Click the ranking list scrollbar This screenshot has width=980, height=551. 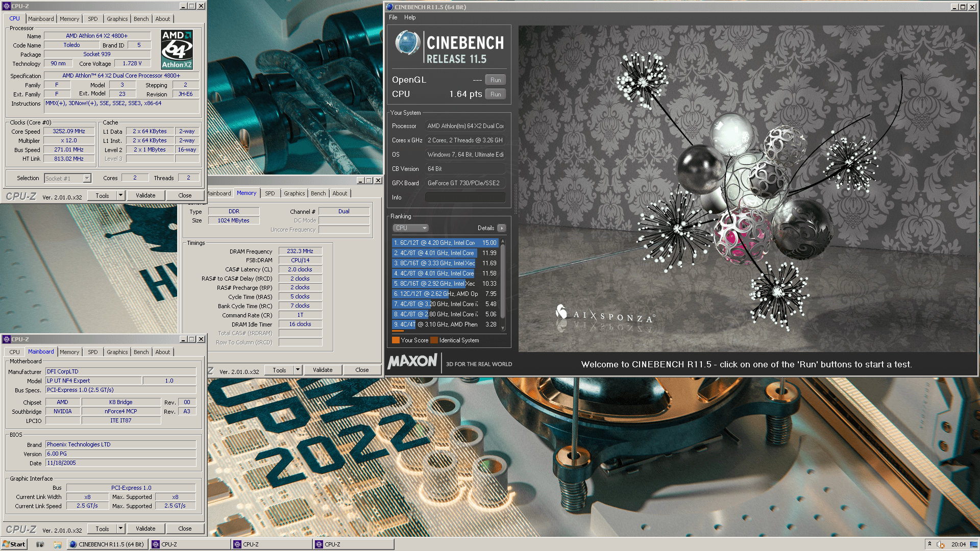(503, 281)
